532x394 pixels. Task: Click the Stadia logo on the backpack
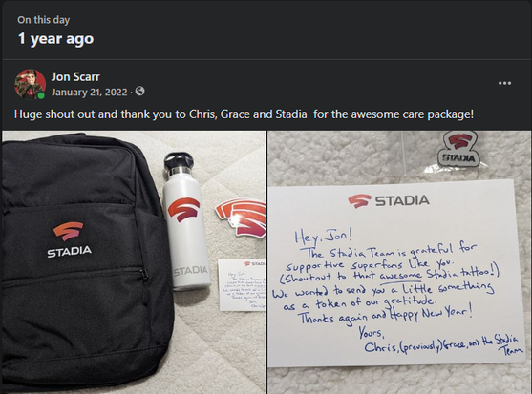(x=69, y=239)
